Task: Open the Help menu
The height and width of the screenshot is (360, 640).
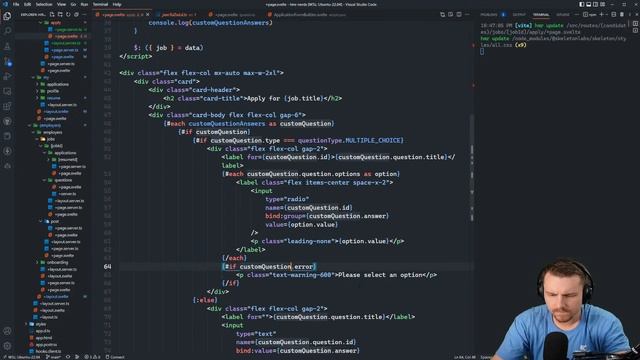Action: coord(117,4)
